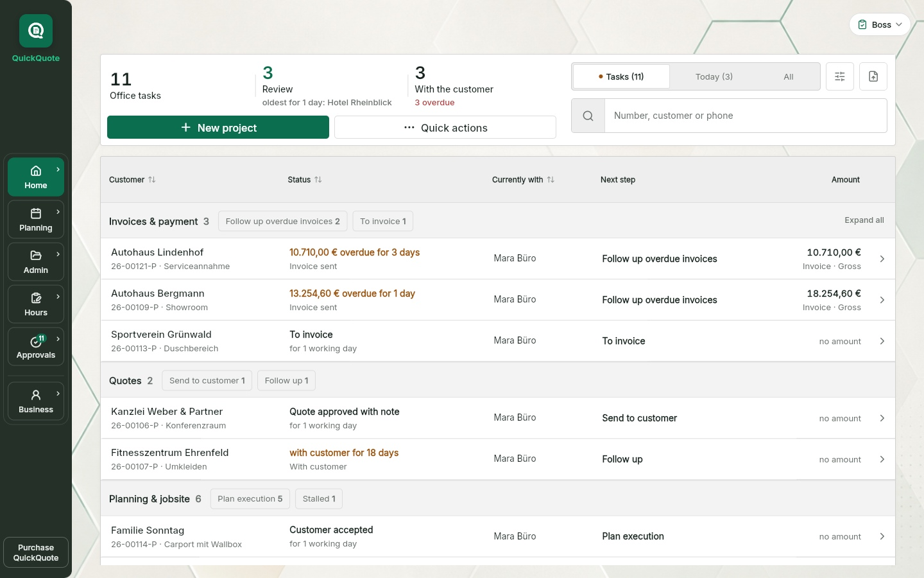This screenshot has height=578, width=924.
Task: Switch to the Today (3) tab
Action: coord(714,76)
